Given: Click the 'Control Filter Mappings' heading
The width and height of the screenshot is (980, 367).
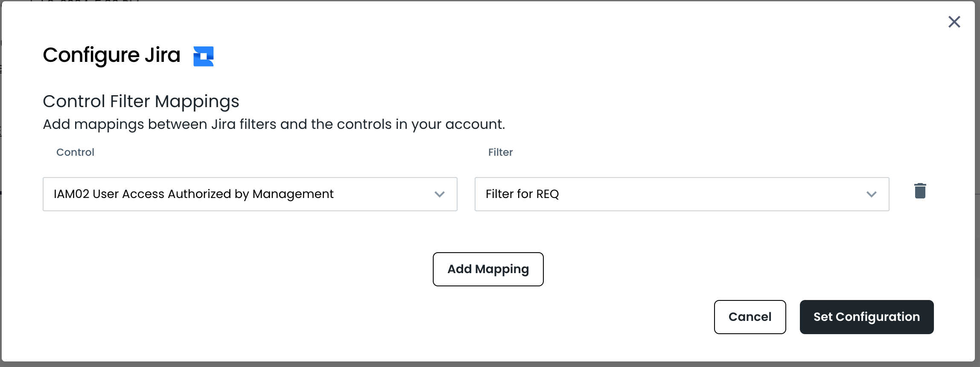Looking at the screenshot, I should 141,101.
